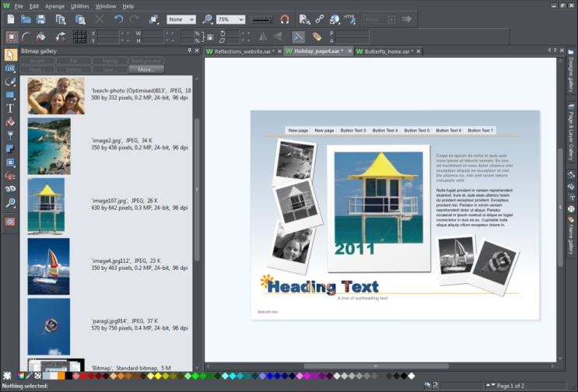Click the Undo arrow icon

tap(119, 19)
